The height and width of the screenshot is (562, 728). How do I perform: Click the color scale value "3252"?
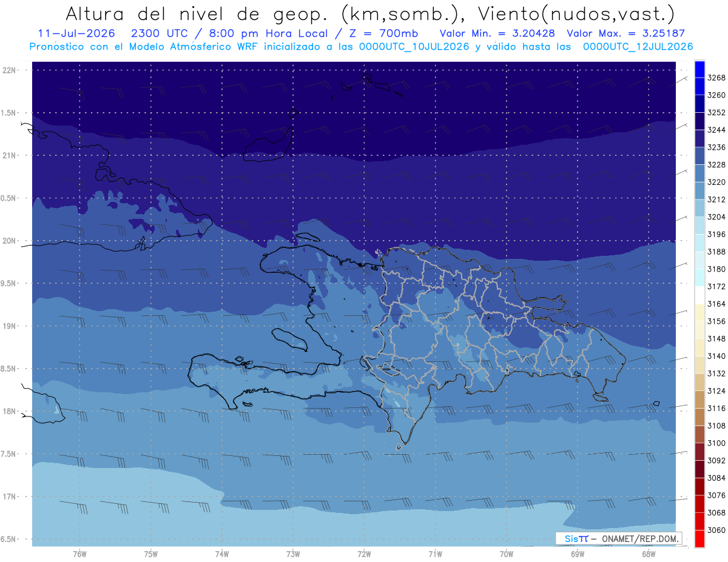pyautogui.click(x=716, y=113)
